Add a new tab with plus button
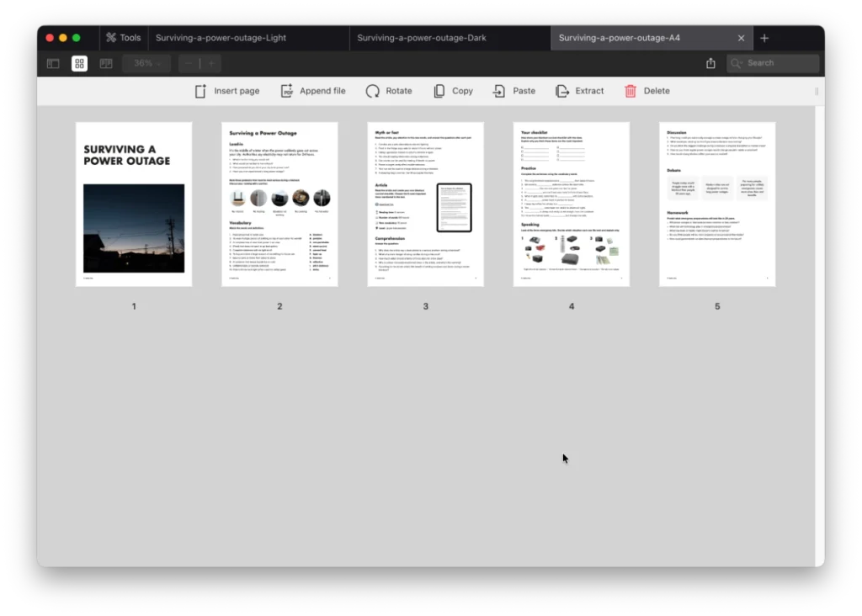Viewport: 862px width, 616px height. click(764, 38)
